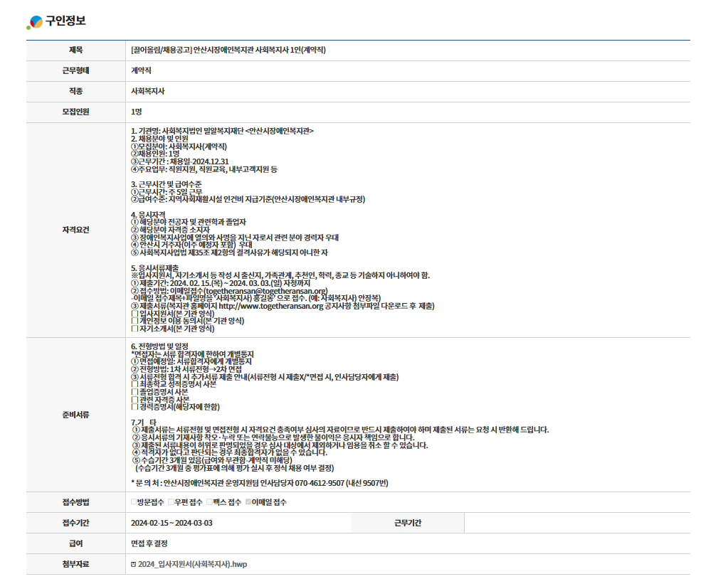Toggle the 이메일 접수 checkbox
The image size is (728, 579).
click(x=248, y=501)
